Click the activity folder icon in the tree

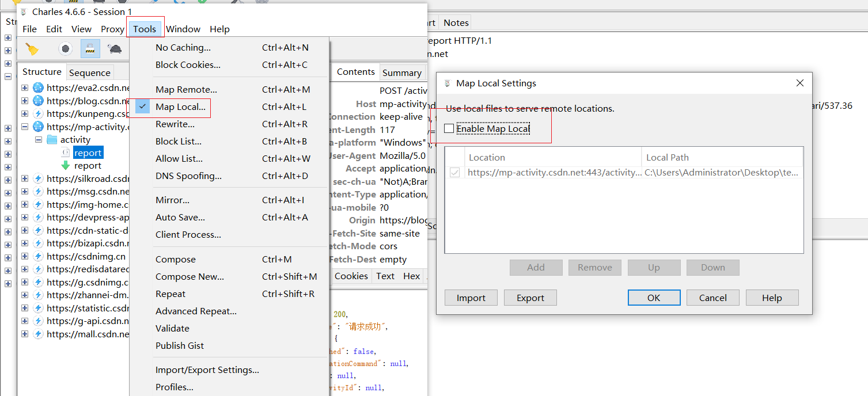pyautogui.click(x=52, y=140)
